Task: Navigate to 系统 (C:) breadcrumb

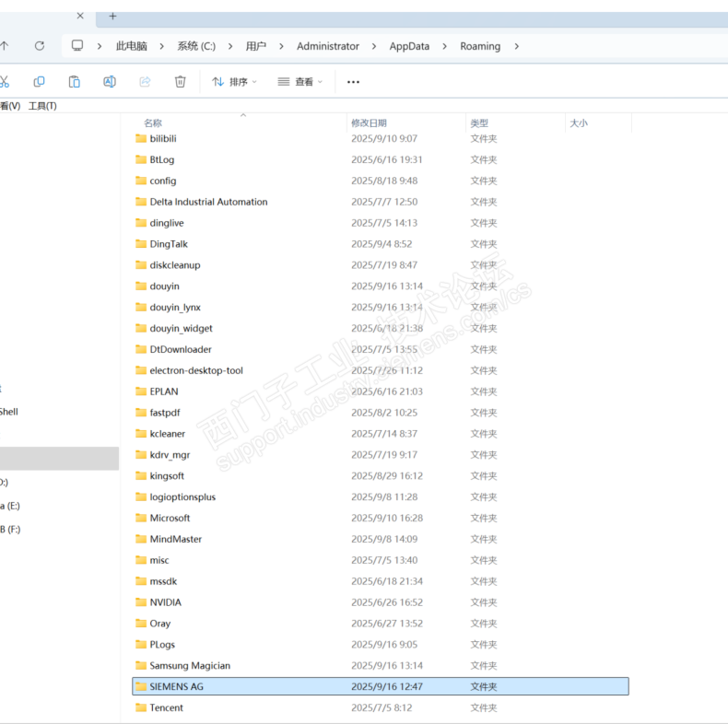Action: click(196, 46)
